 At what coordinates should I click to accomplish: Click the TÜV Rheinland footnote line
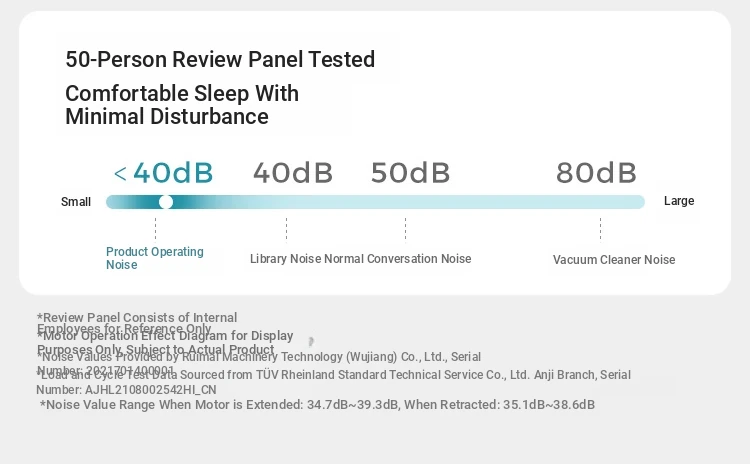(x=333, y=382)
